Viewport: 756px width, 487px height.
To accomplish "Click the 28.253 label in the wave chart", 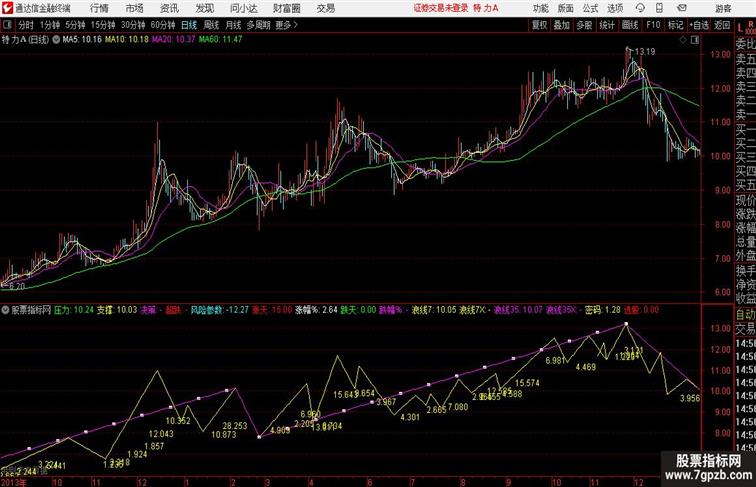I will (x=235, y=426).
